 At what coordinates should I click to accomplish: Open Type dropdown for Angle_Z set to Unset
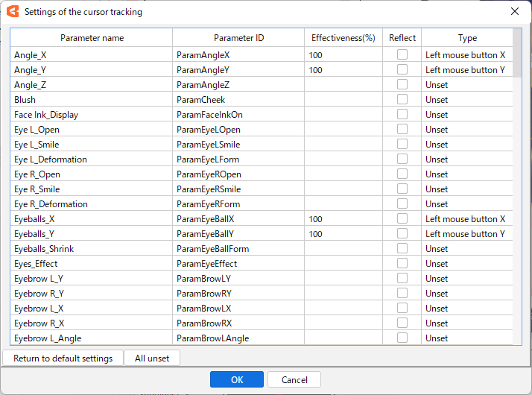tap(466, 84)
